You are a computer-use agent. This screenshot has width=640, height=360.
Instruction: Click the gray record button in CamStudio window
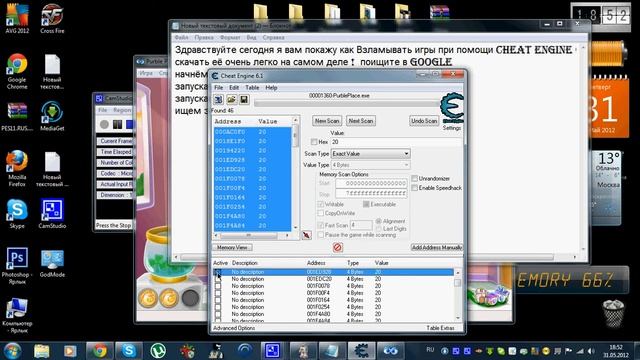coord(104,124)
